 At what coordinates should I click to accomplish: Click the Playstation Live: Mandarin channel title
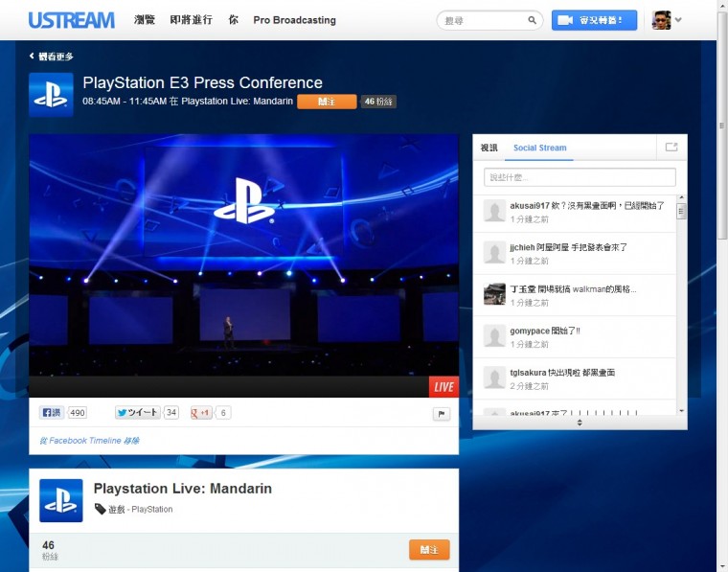click(182, 489)
